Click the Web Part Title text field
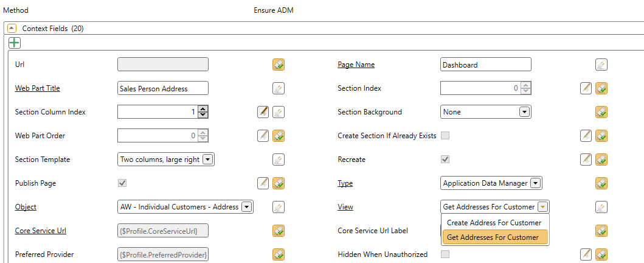This screenshot has width=644, height=263. pos(162,88)
